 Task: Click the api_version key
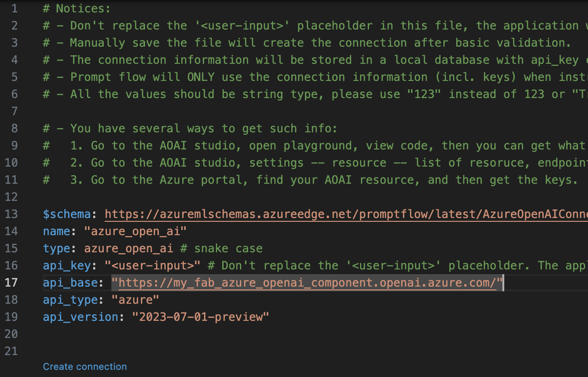[79, 317]
